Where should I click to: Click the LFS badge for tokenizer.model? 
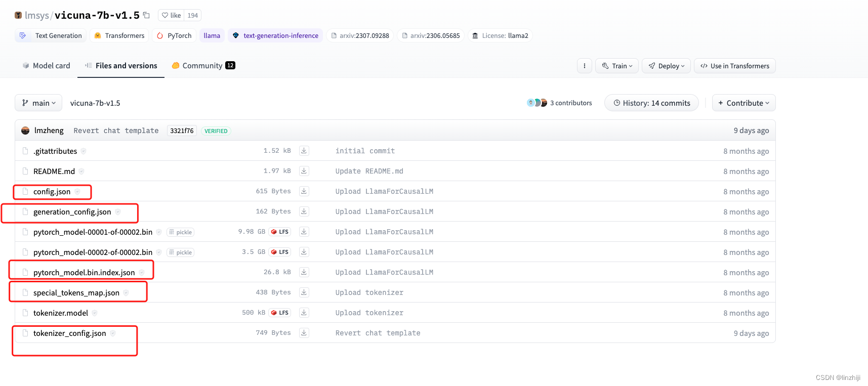pos(280,313)
